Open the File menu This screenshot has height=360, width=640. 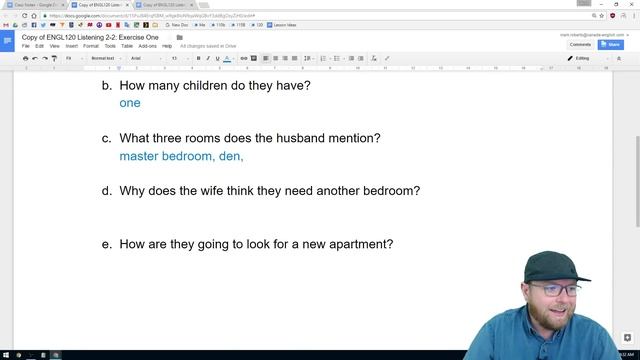point(26,46)
